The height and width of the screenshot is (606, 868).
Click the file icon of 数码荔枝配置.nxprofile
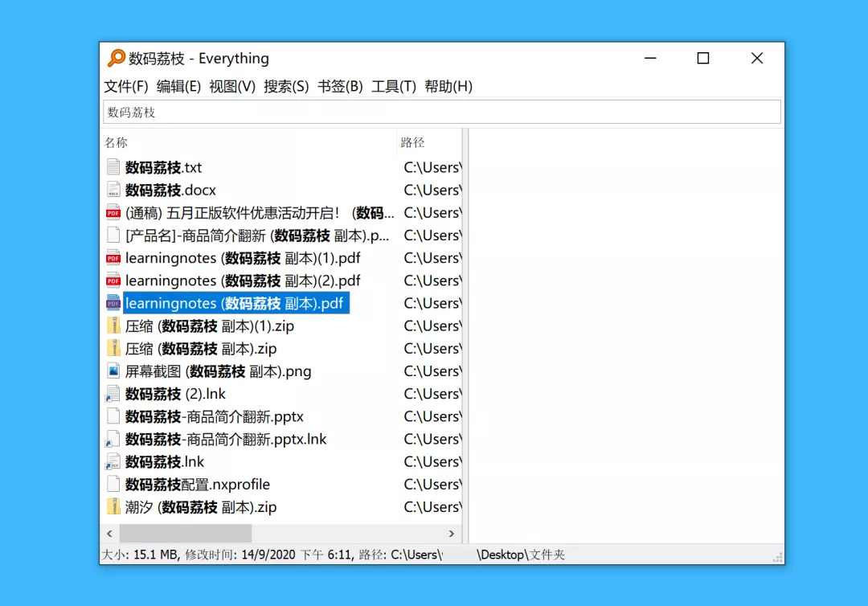point(113,485)
